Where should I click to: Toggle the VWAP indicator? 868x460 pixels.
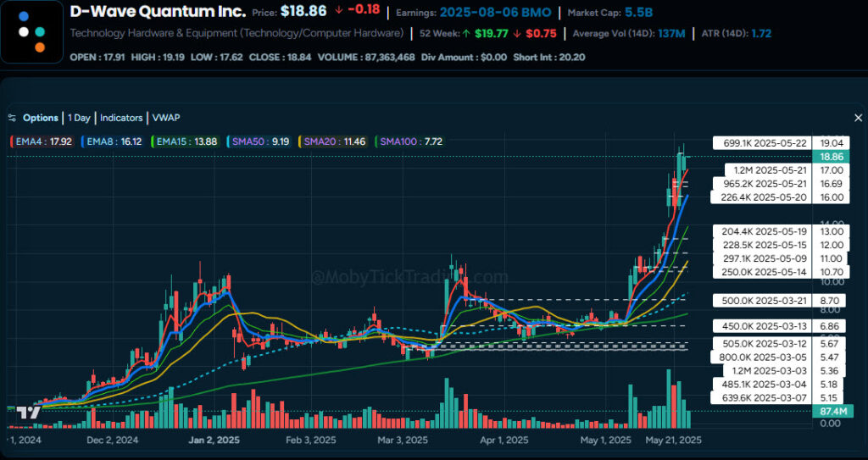(x=166, y=118)
